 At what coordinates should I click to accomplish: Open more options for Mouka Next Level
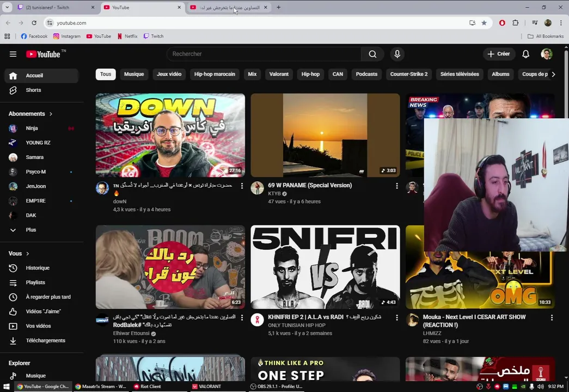(552, 317)
